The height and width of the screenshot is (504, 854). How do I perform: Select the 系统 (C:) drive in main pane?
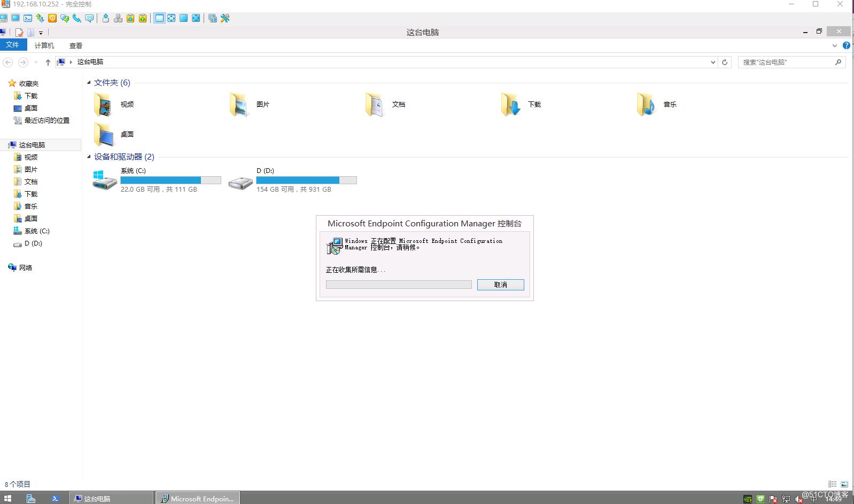point(157,180)
